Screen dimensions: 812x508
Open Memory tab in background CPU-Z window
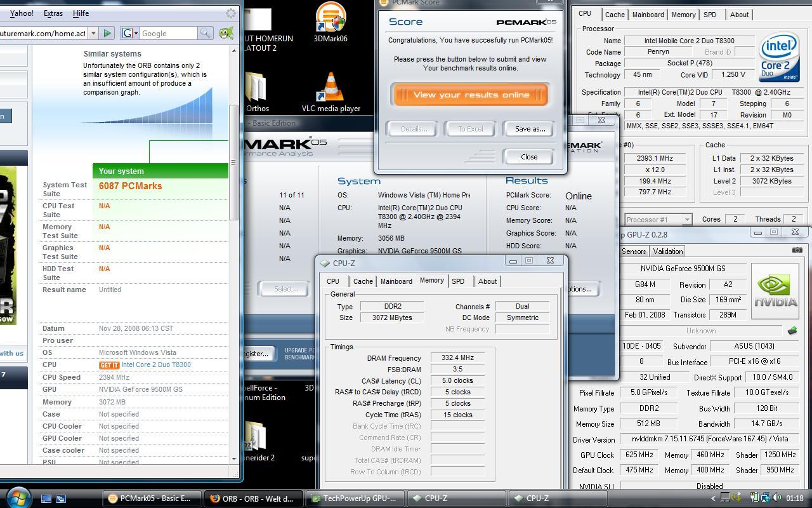pos(683,15)
